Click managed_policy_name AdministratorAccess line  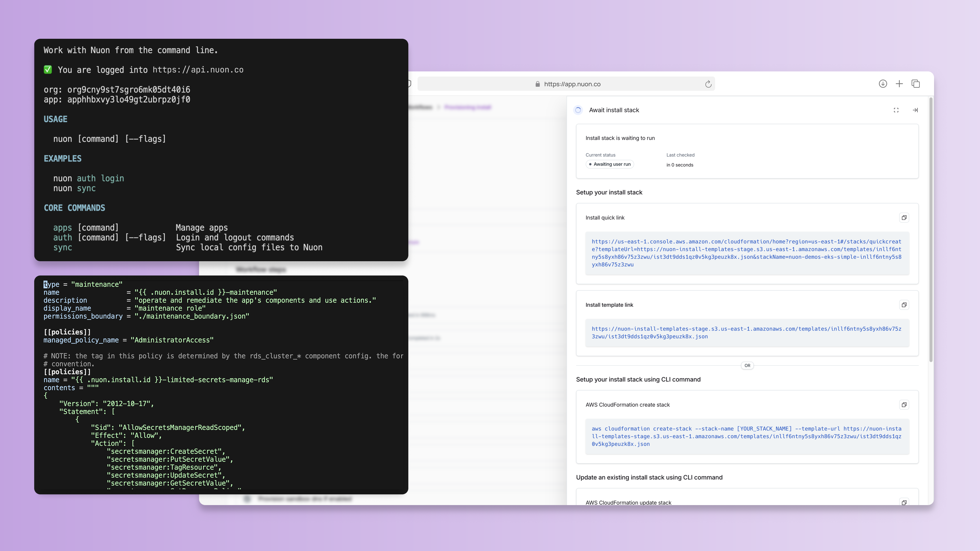tap(128, 340)
